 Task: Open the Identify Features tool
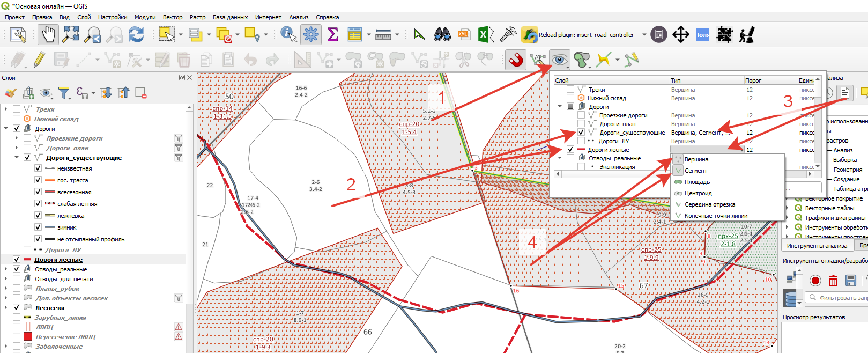coord(288,35)
